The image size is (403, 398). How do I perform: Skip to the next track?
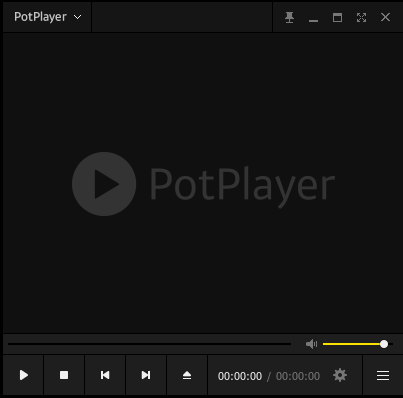pos(146,375)
